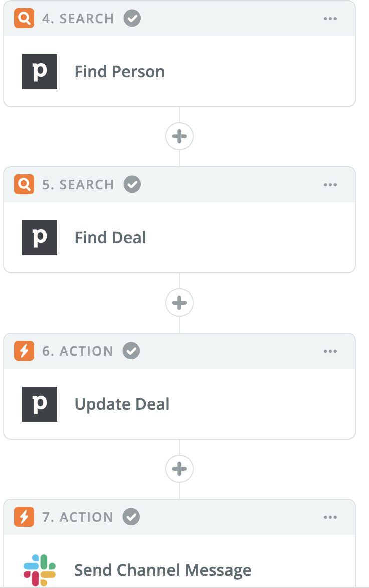Open the three-dot menu for step 4
The image size is (369, 588).
[330, 19]
